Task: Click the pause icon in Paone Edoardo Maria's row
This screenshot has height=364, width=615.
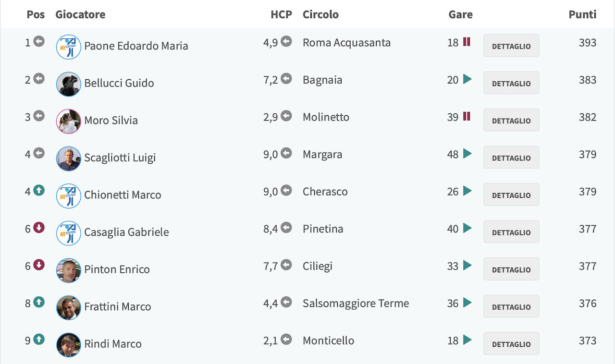Action: 467,42
